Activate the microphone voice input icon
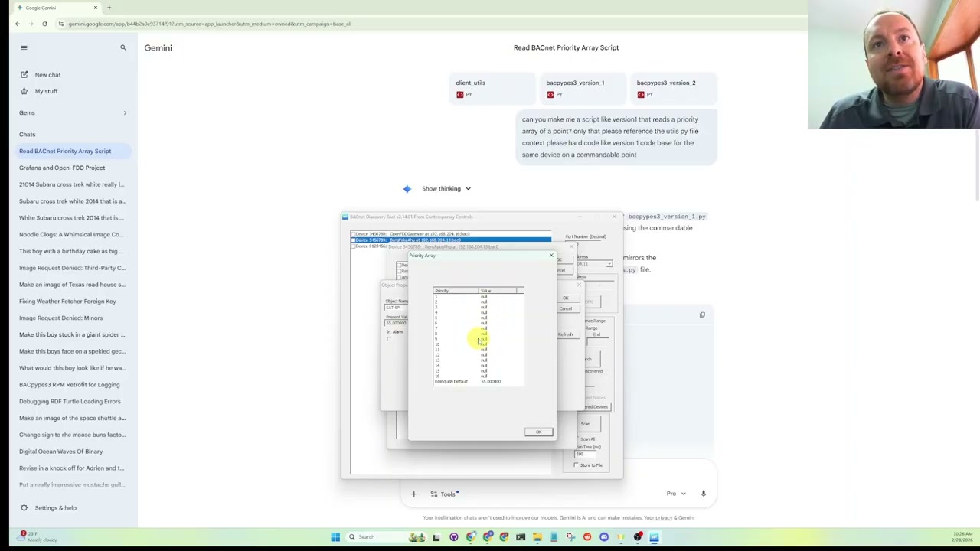This screenshot has width=980, height=551. [703, 494]
